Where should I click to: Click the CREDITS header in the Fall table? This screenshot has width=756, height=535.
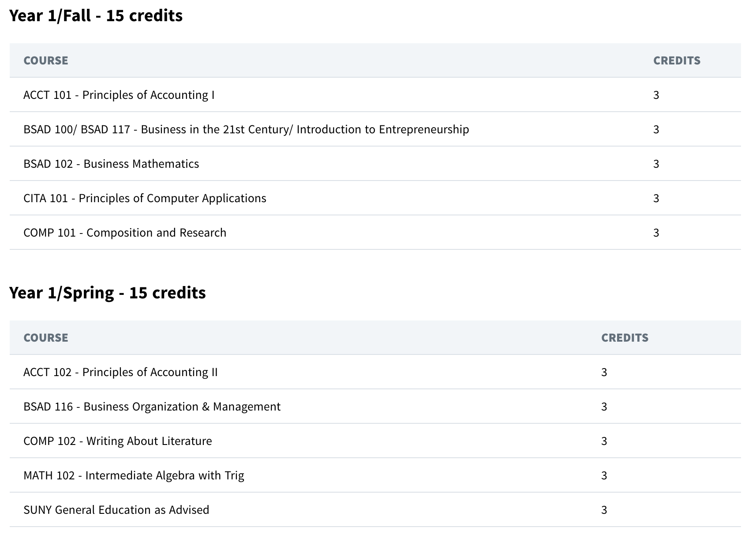tap(677, 60)
